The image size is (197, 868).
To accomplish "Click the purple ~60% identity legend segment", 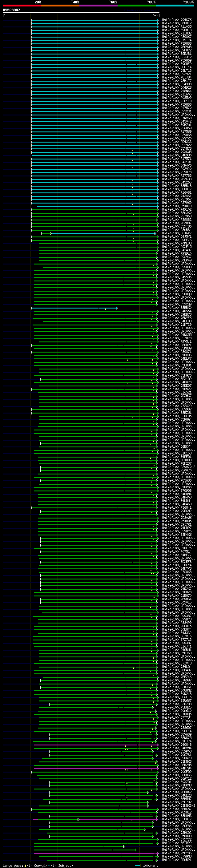I will [x=98, y=6].
